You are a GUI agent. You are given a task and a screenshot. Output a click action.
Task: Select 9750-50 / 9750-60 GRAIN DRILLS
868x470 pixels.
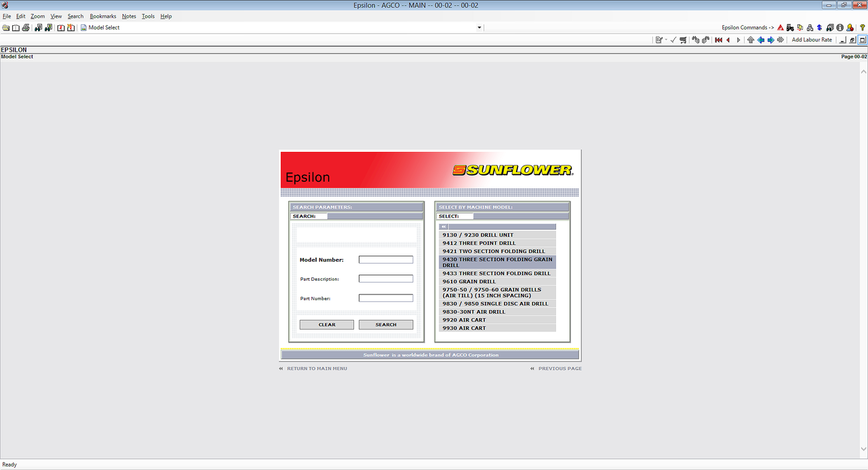pos(497,292)
